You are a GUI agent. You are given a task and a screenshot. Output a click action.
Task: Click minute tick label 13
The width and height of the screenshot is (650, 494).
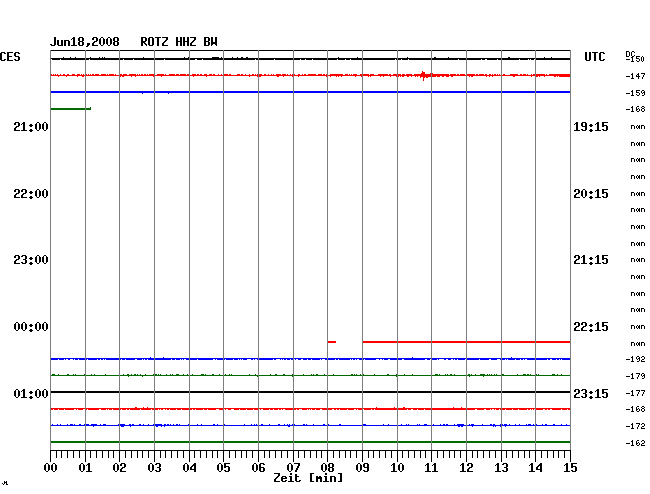coord(501,468)
